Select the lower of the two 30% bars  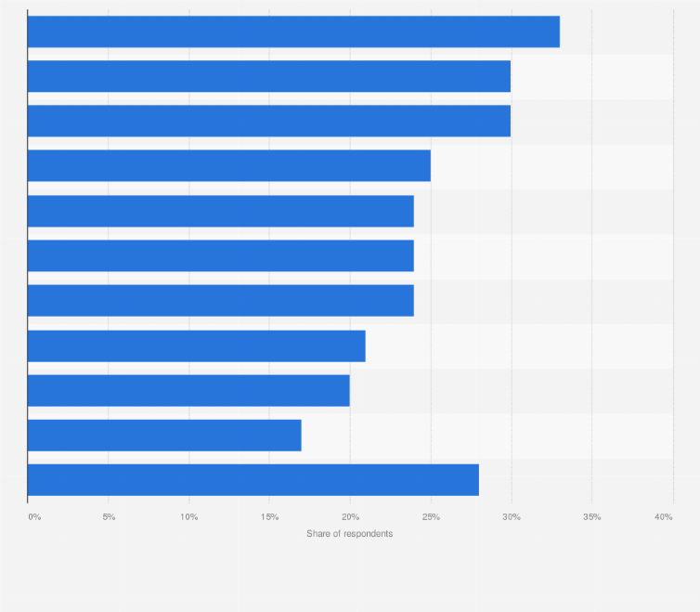click(x=269, y=121)
